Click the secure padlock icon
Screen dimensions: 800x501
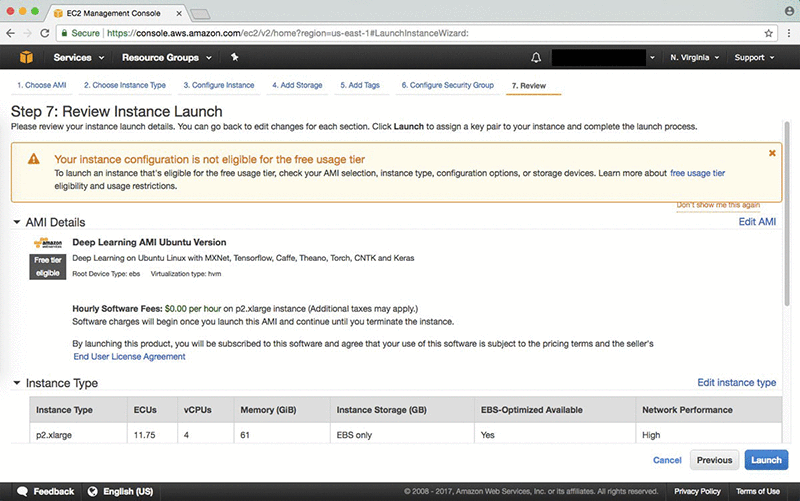coord(64,33)
